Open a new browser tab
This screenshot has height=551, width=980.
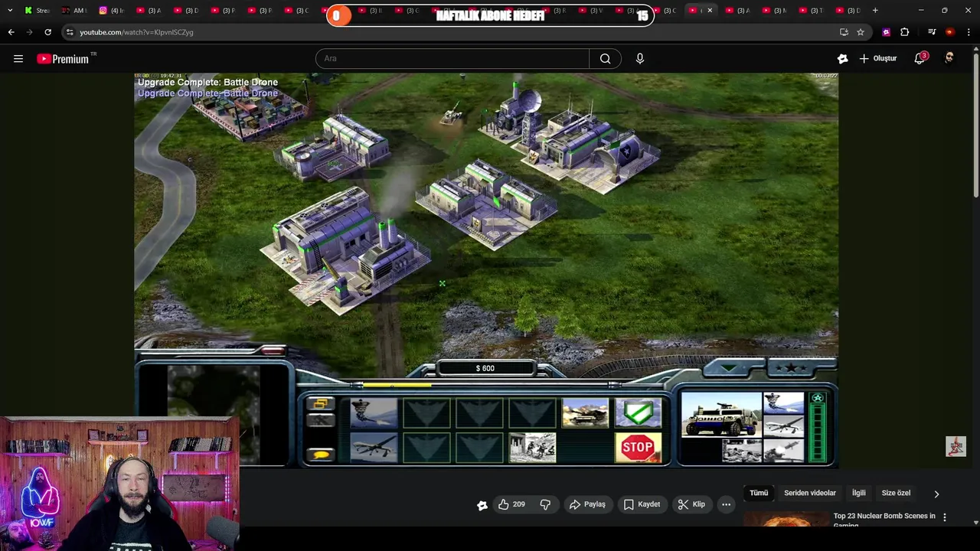pos(875,11)
